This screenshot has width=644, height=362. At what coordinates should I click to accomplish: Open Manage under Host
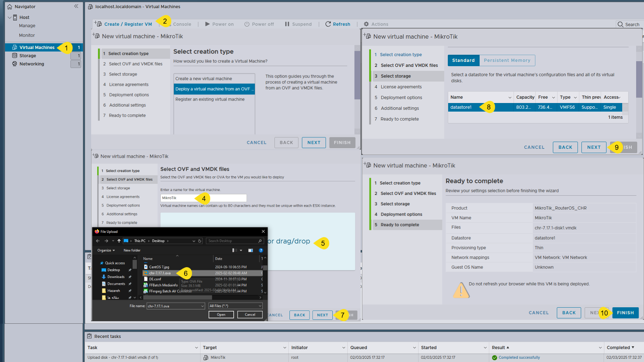click(27, 26)
